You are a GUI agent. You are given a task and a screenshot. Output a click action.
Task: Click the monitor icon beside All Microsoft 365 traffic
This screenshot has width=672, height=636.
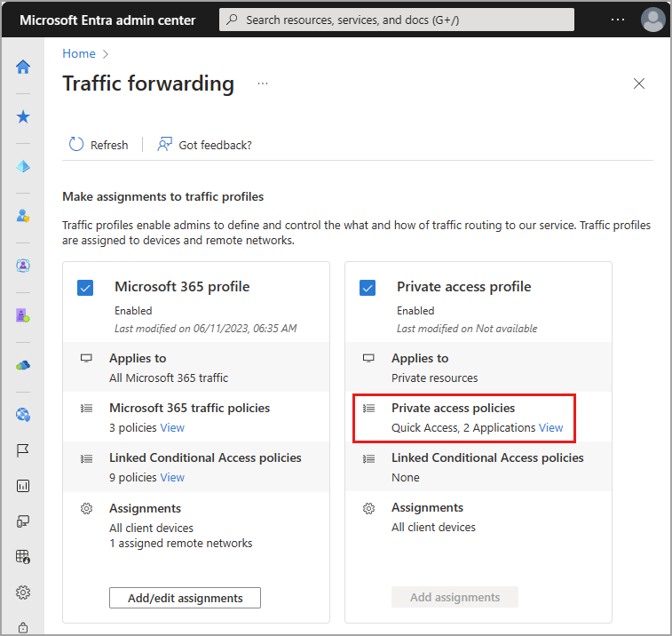point(86,358)
